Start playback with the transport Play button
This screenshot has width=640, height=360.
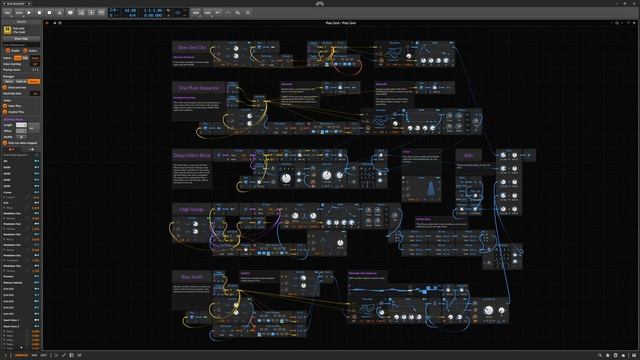point(29,13)
